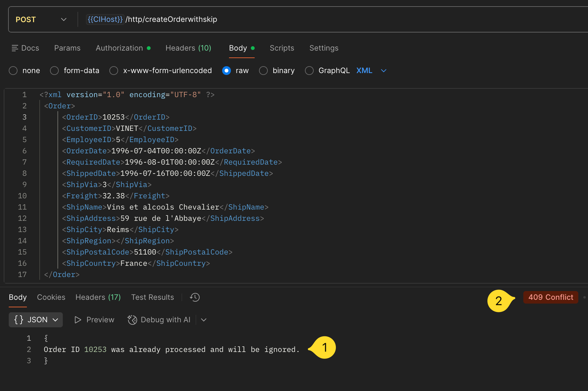The image size is (588, 391).
Task: Click the Preview play icon
Action: [77, 320]
